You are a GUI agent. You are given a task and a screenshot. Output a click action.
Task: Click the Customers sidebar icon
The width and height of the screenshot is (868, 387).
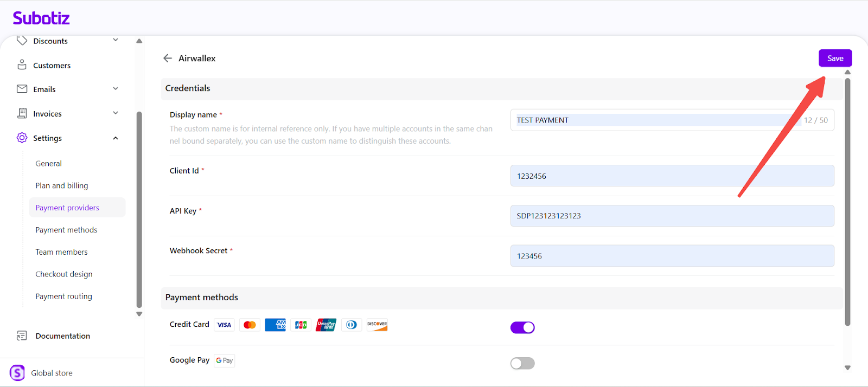coord(22,65)
